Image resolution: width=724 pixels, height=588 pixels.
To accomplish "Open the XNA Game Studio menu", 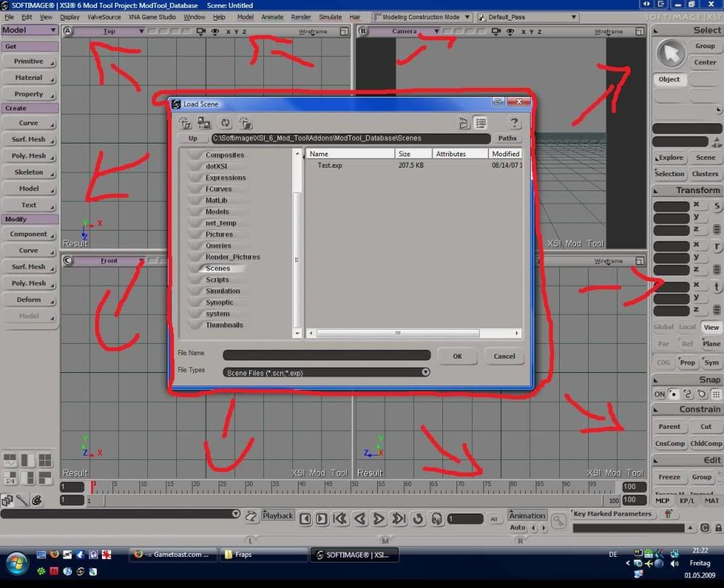I will (152, 17).
